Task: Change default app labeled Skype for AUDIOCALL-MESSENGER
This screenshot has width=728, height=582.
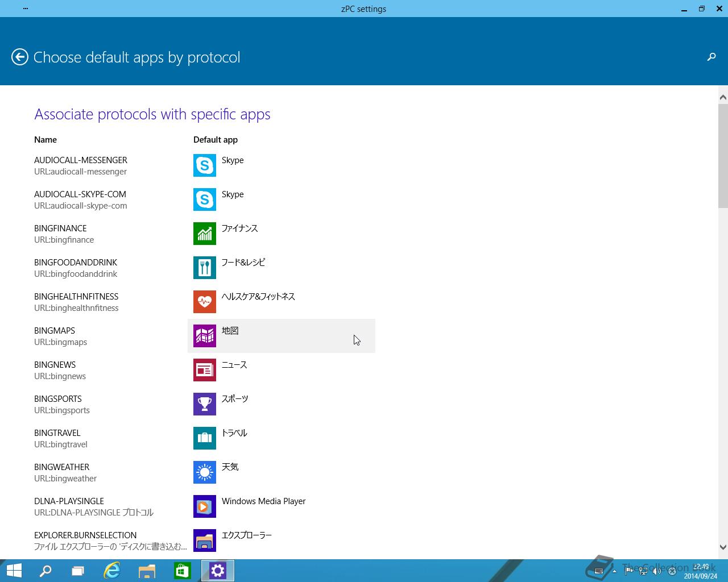Action: 233,160
